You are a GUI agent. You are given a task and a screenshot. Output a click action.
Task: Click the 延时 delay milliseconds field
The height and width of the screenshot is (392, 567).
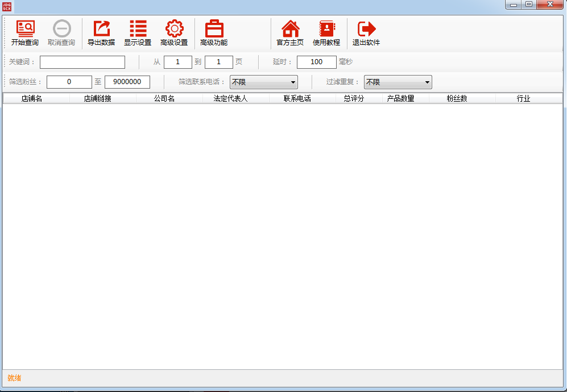click(316, 62)
